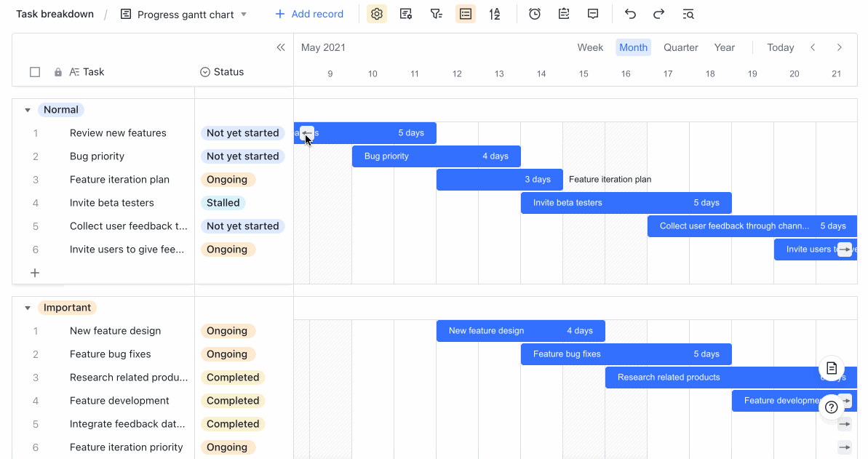868x459 pixels.
Task: Switch to the Week view tab
Action: [x=590, y=47]
